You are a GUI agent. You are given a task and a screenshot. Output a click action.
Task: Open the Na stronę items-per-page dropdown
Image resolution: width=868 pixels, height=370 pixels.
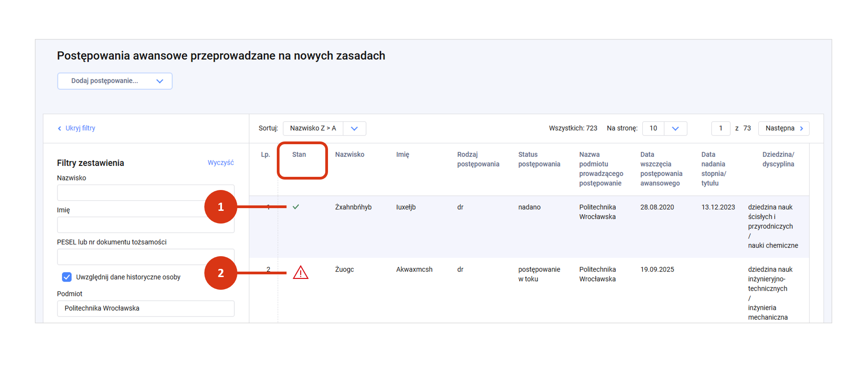(675, 128)
